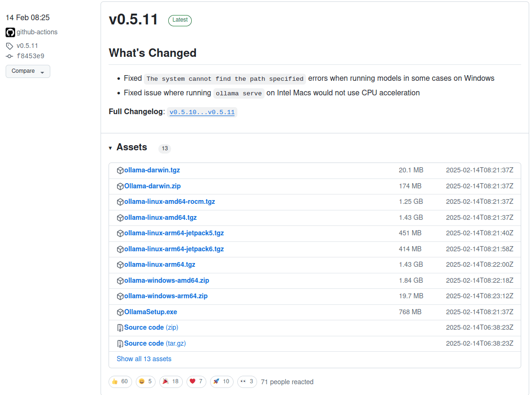The height and width of the screenshot is (395, 532).
Task: Click the 14 Feb 08:25 release date
Action: (28, 18)
